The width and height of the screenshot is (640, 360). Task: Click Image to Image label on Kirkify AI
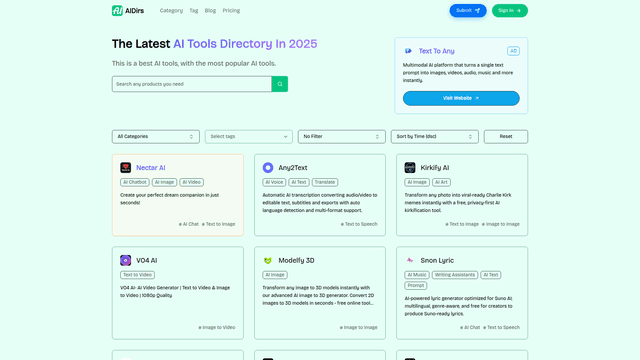[501, 224]
